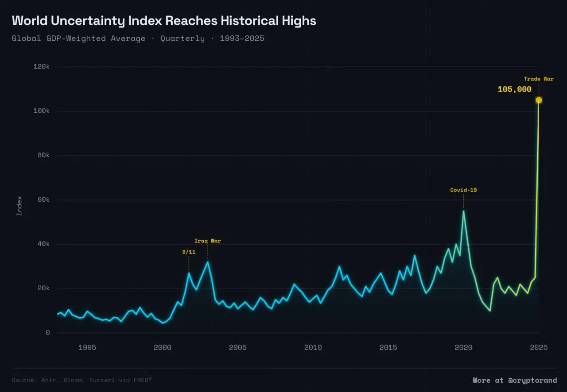Click the 120k y-axis label

[41, 67]
